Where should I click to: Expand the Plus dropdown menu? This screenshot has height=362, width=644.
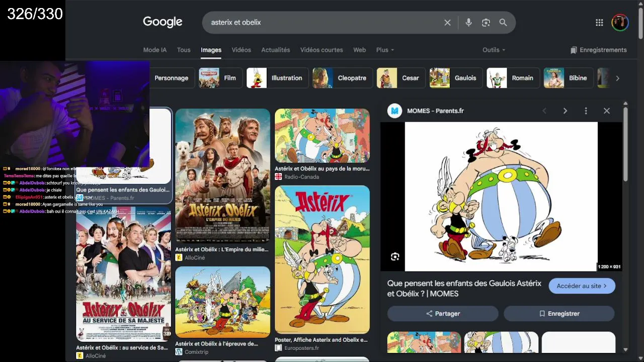tap(385, 50)
